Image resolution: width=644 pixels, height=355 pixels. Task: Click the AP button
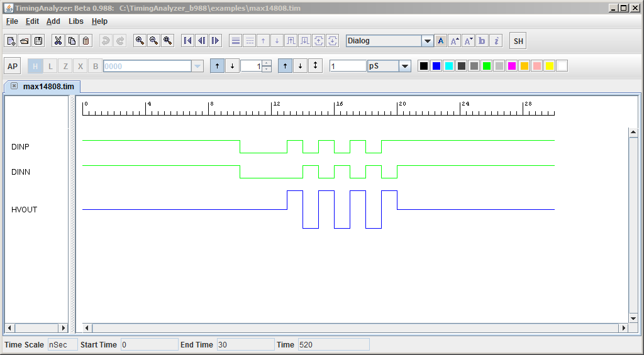click(x=13, y=66)
